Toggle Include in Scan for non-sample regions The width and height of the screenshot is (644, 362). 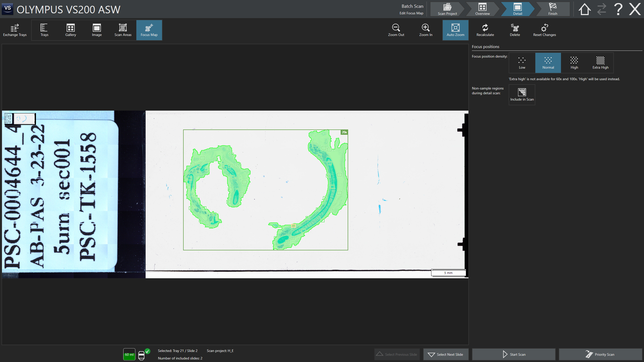522,95
